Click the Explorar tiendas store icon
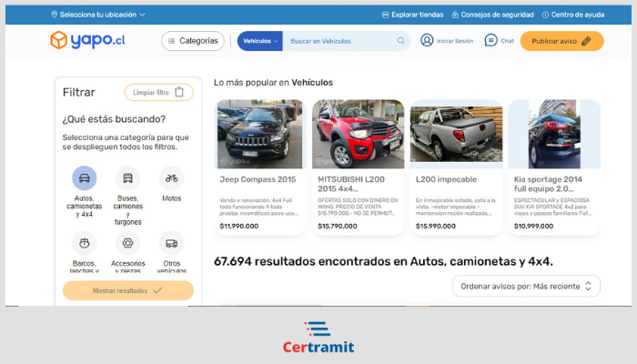This screenshot has width=637, height=364. click(x=385, y=15)
